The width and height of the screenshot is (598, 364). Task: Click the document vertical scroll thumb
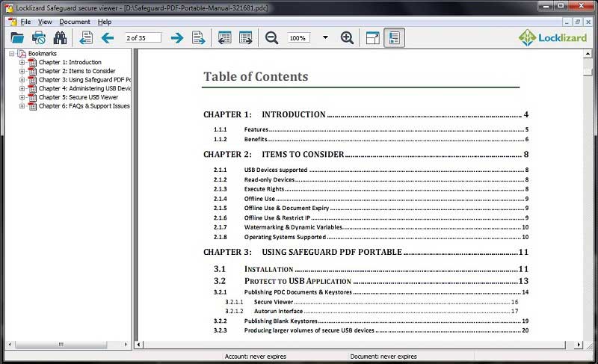point(588,71)
